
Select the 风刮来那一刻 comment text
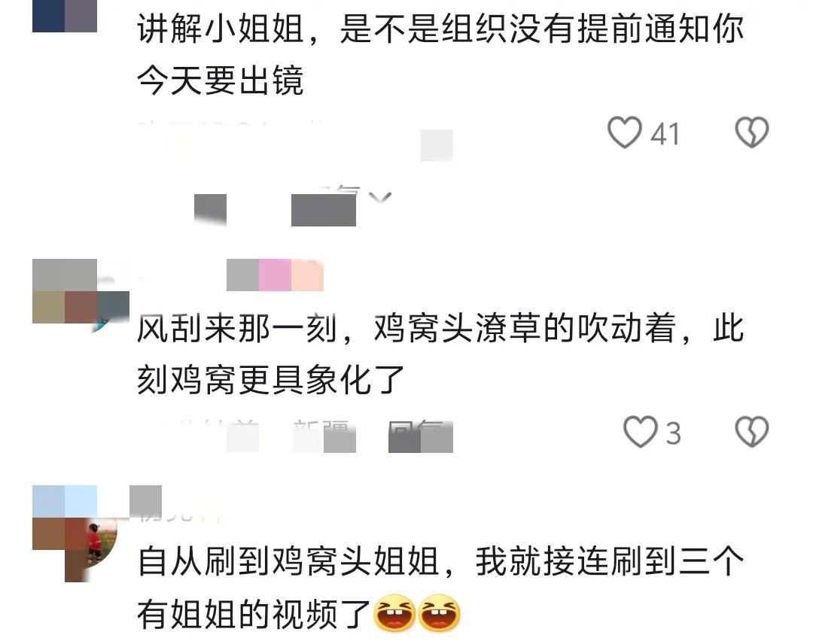[440, 354]
